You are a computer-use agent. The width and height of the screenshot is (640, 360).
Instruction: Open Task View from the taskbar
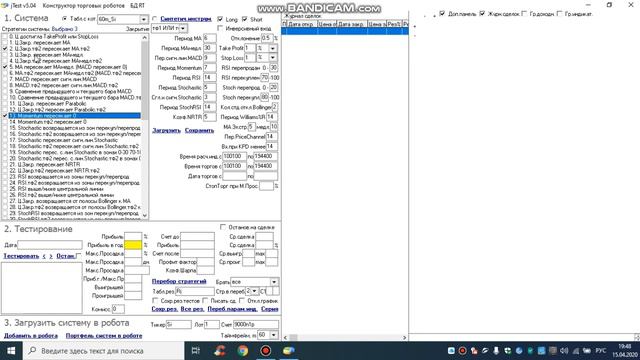[x=196, y=351]
